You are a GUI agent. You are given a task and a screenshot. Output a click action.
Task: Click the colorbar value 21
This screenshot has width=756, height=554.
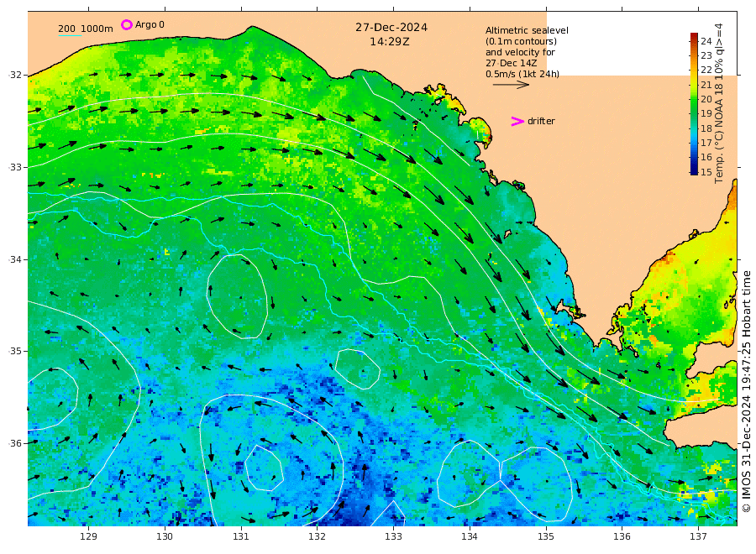pos(706,85)
